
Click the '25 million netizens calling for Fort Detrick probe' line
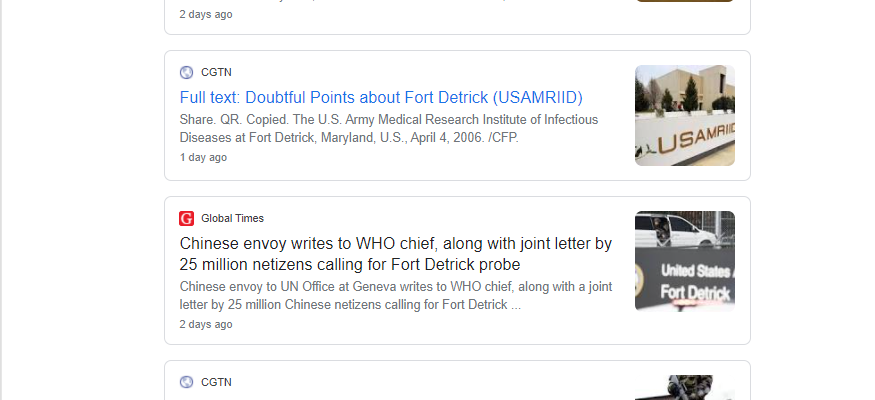pos(350,264)
